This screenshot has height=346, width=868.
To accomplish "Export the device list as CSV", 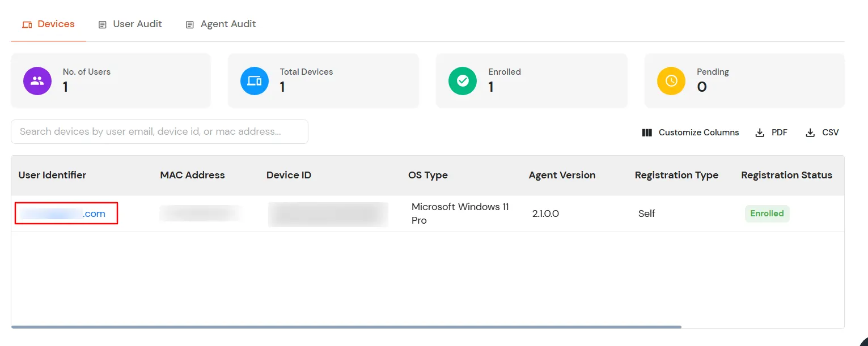I will 822,133.
